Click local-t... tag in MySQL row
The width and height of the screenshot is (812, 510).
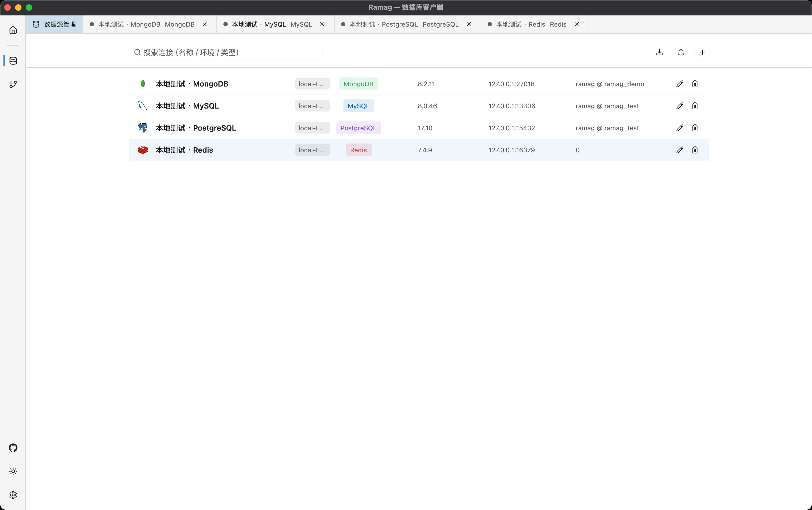tap(312, 106)
